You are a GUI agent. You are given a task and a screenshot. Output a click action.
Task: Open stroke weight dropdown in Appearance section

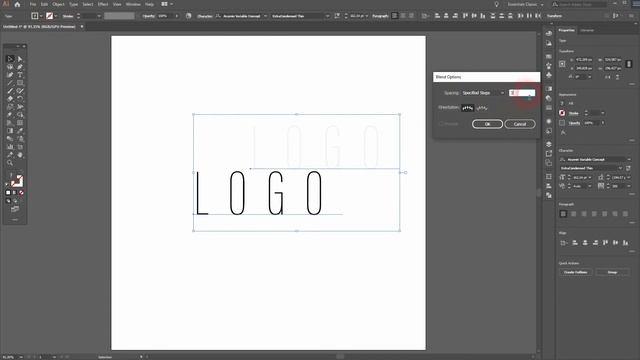click(x=603, y=113)
